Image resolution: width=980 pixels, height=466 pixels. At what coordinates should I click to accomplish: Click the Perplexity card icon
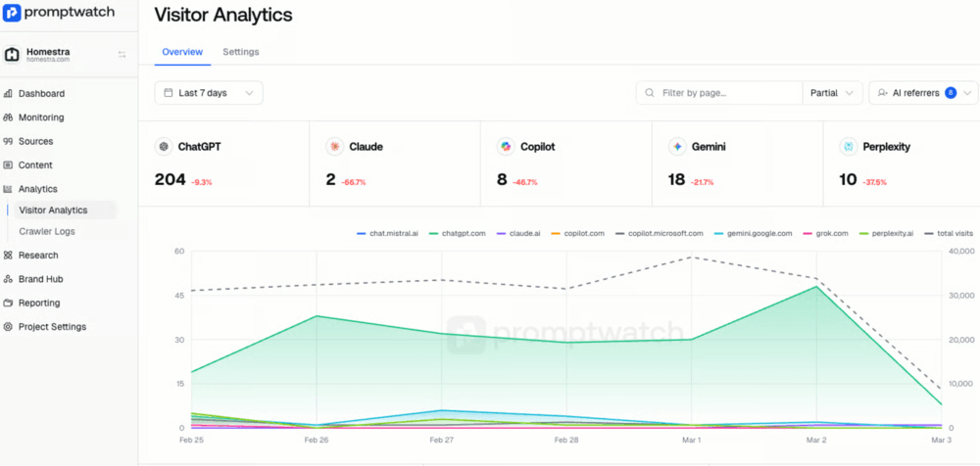click(849, 147)
